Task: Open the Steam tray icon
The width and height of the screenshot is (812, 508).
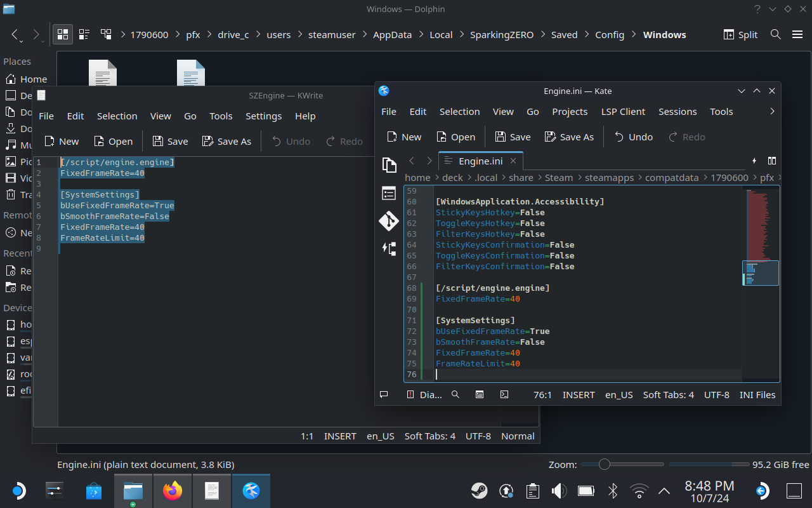Action: 479,491
